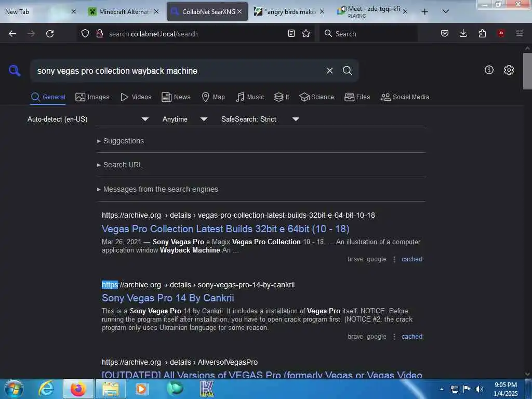The height and width of the screenshot is (399, 532).
Task: Open Windows Start orb
Action: 14,389
